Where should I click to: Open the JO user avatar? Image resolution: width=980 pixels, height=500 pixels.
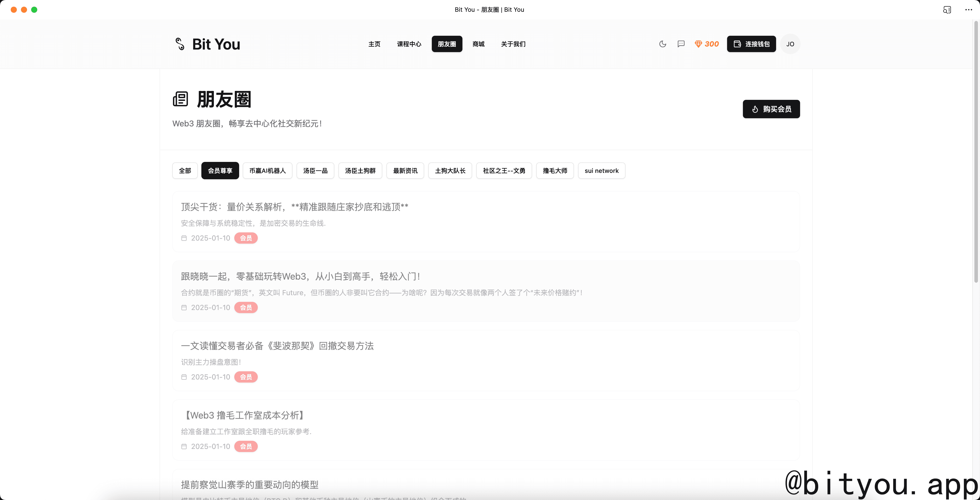point(790,44)
